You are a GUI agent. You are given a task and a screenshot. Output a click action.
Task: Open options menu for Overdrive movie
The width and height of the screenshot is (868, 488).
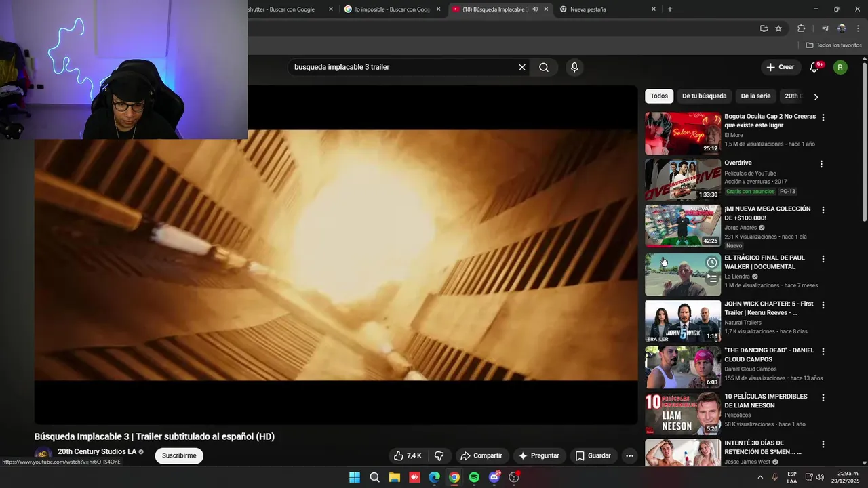point(821,164)
